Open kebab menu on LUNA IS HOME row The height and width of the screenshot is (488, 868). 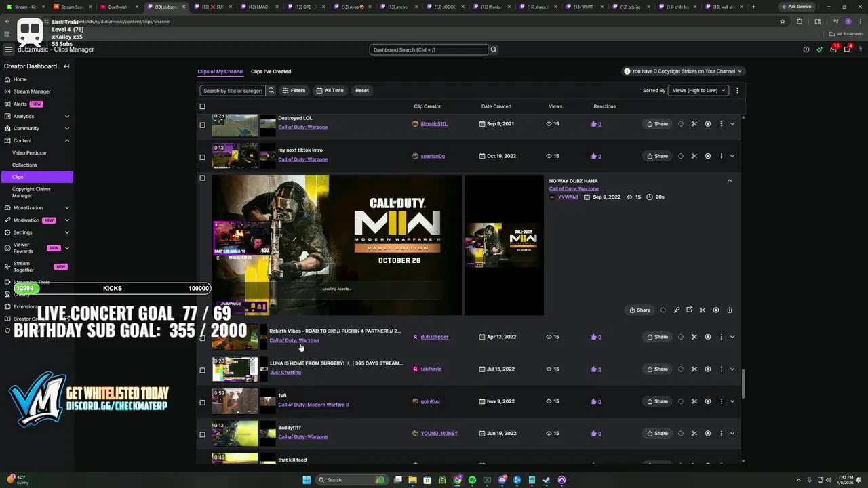[721, 369]
